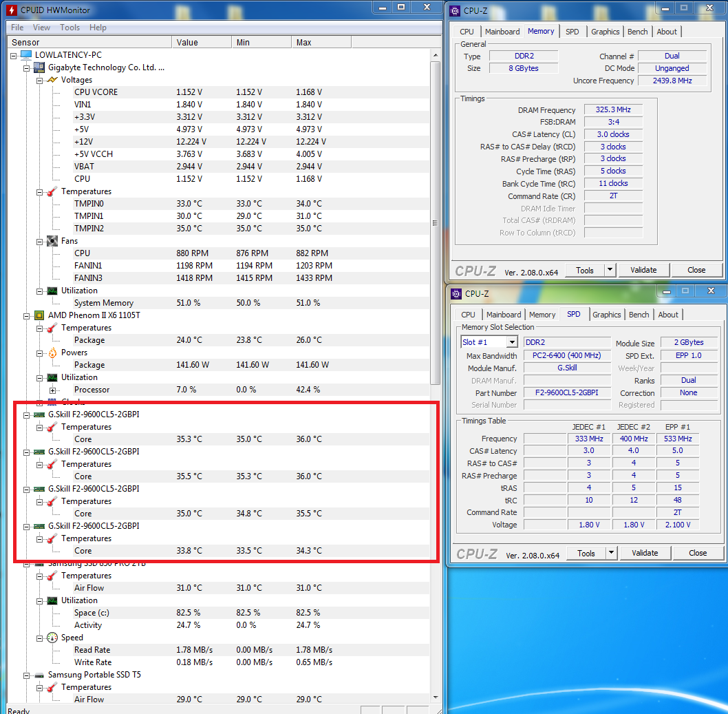Screen dimensions: 728x714
Task: Collapse the LOWLATENCY-PC root node
Action: tap(14, 55)
